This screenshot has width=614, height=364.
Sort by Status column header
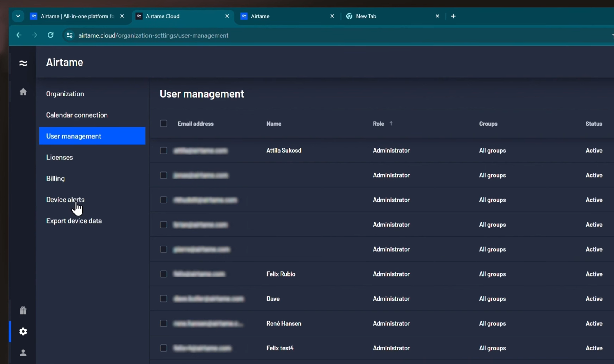594,124
